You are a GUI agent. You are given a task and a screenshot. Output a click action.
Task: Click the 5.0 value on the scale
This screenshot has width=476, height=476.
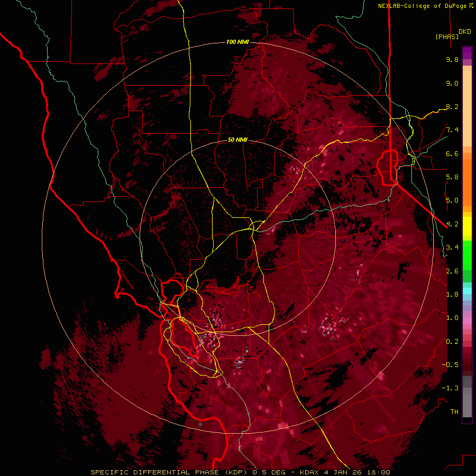452,200
